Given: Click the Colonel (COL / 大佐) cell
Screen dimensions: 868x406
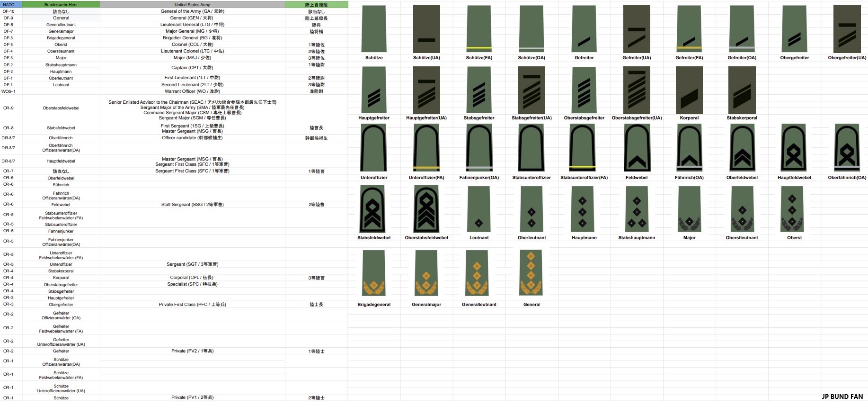Looking at the screenshot, I should point(192,45).
